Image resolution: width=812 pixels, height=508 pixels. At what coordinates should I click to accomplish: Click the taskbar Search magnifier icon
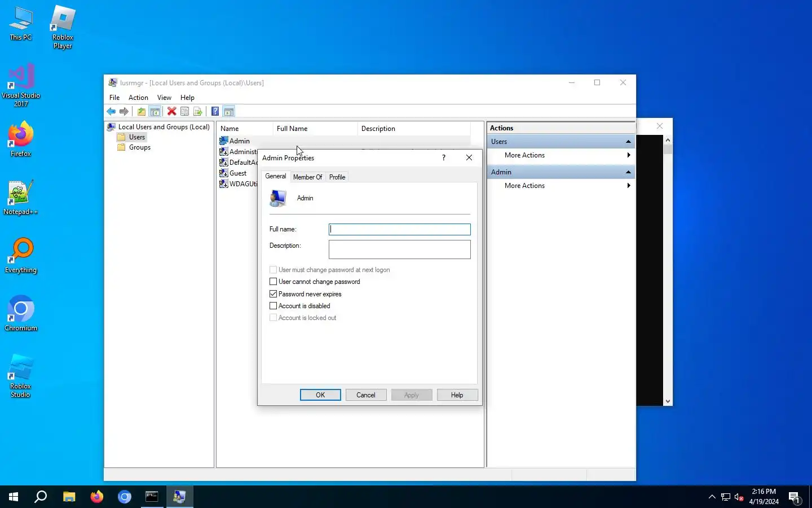coord(41,497)
